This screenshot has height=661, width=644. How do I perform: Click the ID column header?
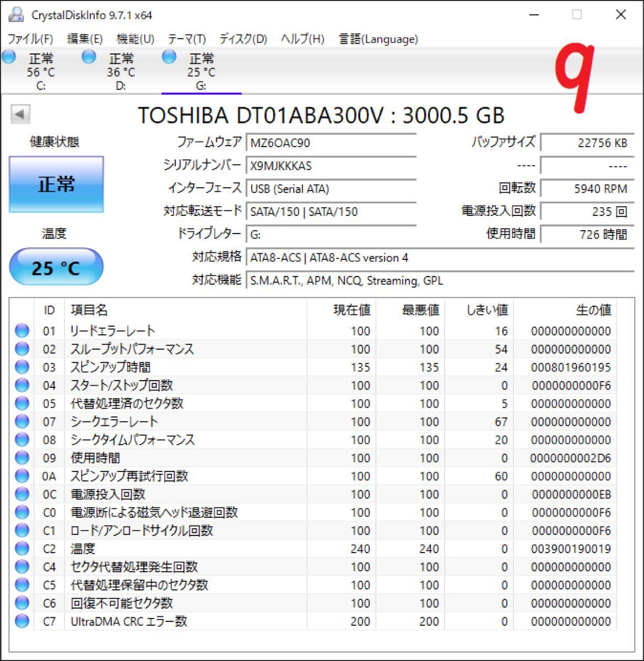(50, 311)
